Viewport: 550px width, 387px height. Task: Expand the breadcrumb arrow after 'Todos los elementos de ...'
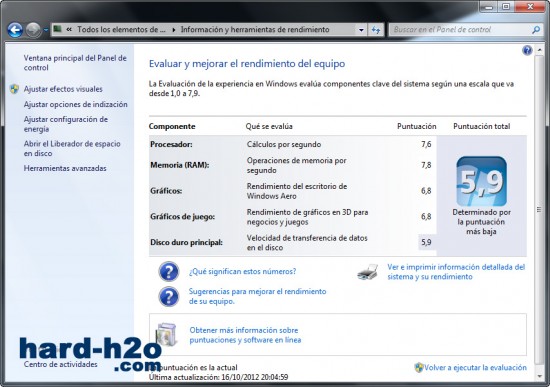coord(174,30)
